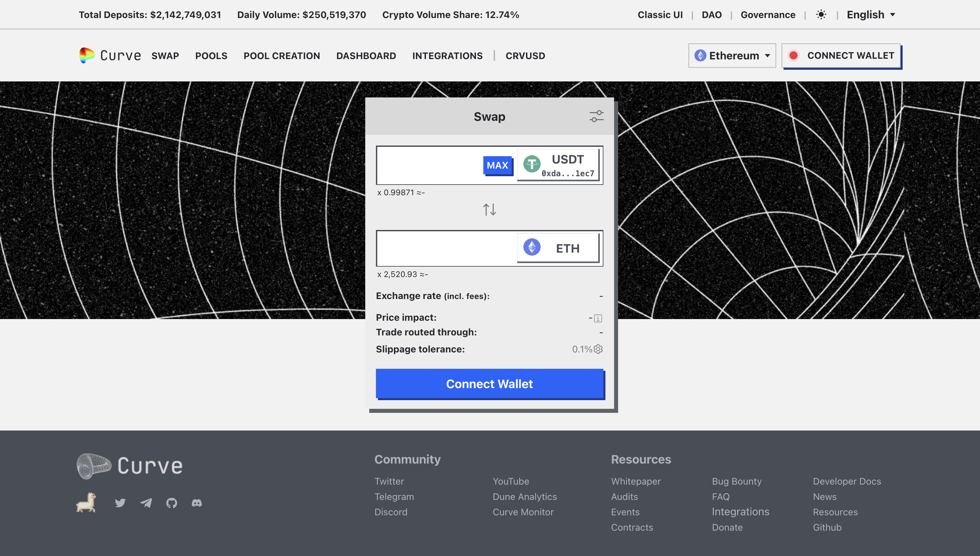
Task: Open YouTube link in footer
Action: click(x=511, y=481)
